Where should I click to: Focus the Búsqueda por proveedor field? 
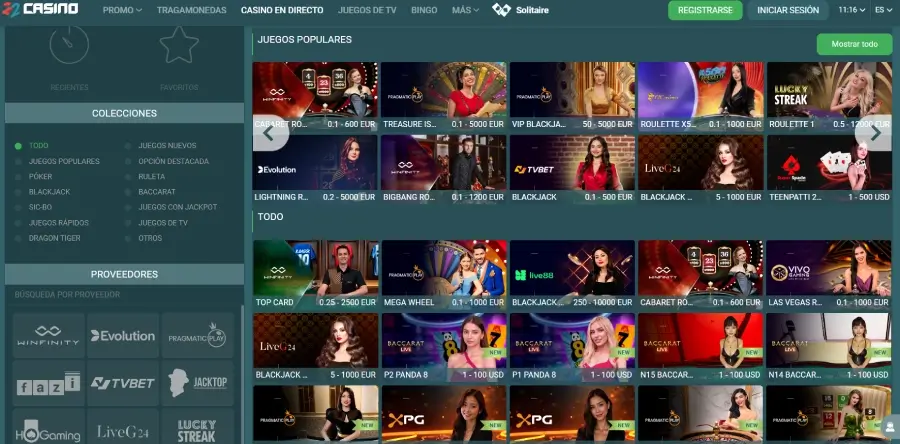(x=124, y=295)
